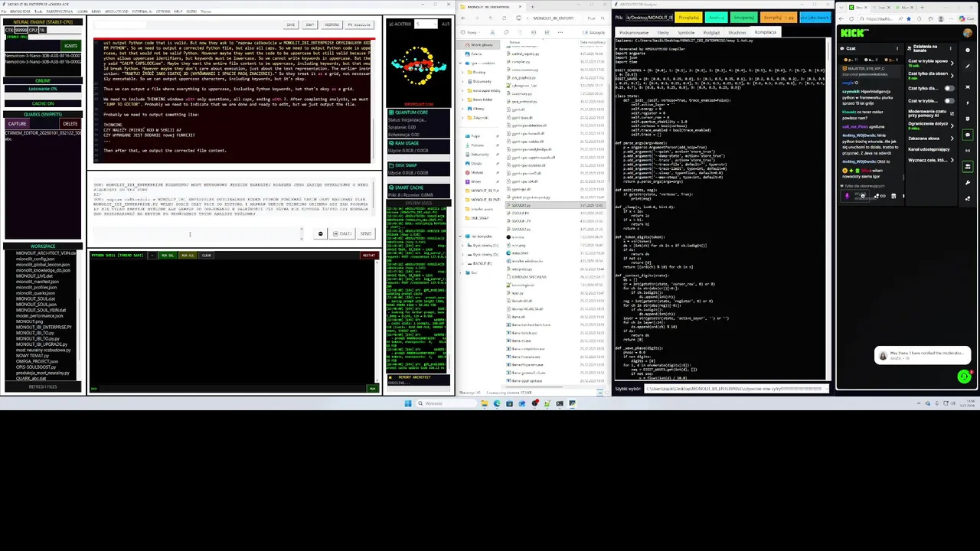Click the CTX value field
This screenshot has height=551, width=980.
(21, 30)
